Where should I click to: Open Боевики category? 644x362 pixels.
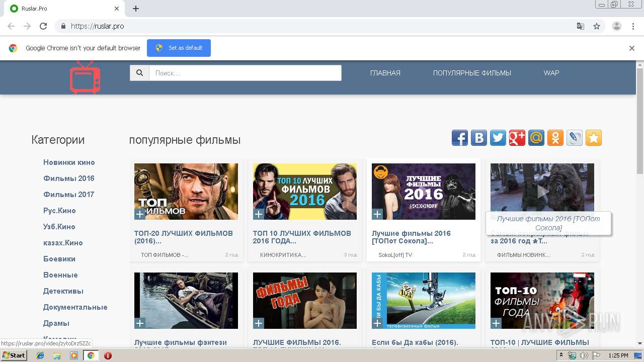pos(59,259)
